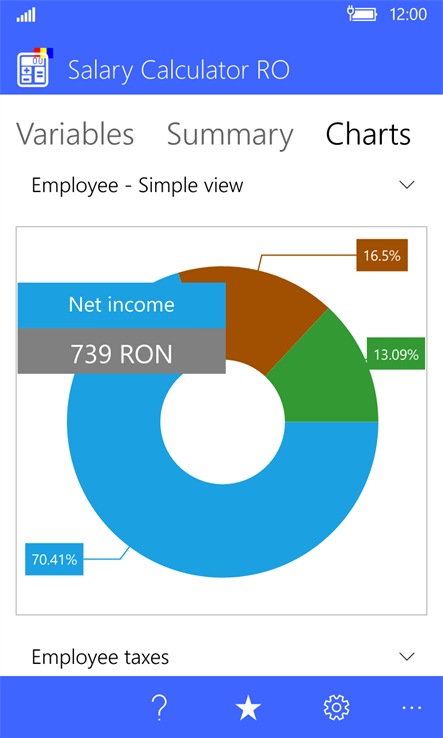Image resolution: width=443 pixels, height=738 pixels.
Task: Open help with the question mark icon
Action: coord(160,707)
